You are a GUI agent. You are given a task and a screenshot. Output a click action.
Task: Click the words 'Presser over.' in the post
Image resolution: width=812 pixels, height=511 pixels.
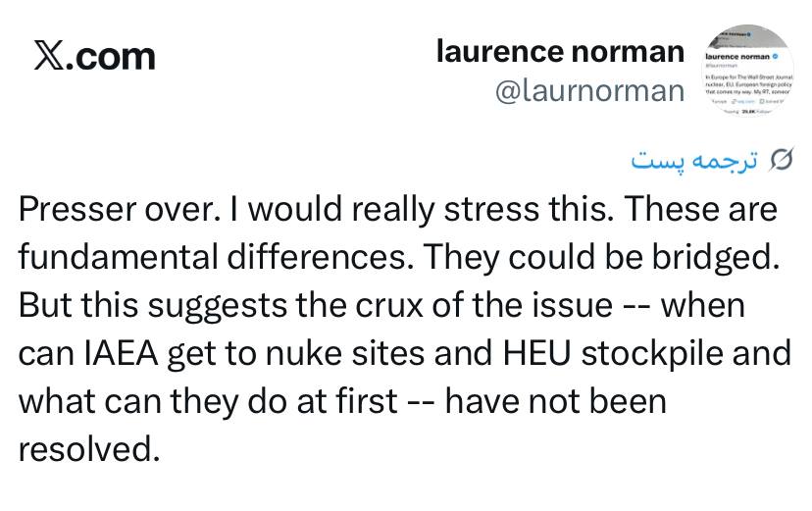117,210
